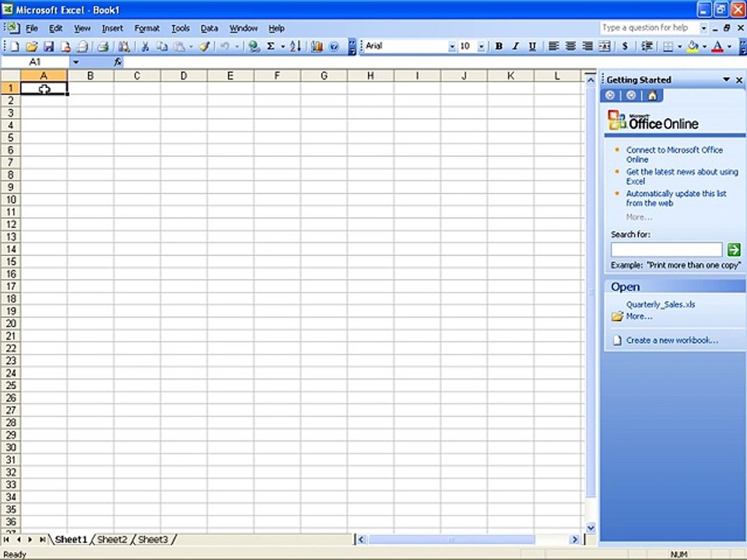Click the Center alignment icon
This screenshot has width=747, height=560.
(x=570, y=46)
